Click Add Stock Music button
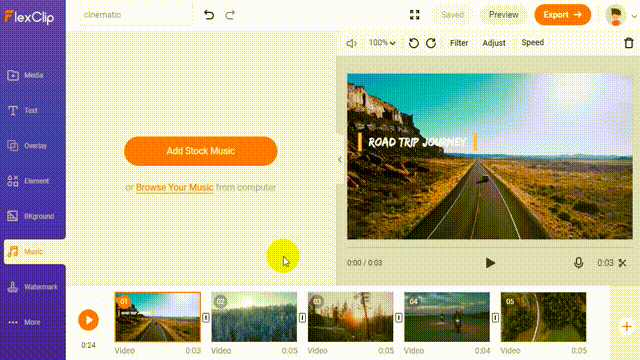The width and height of the screenshot is (640, 360). tap(201, 151)
